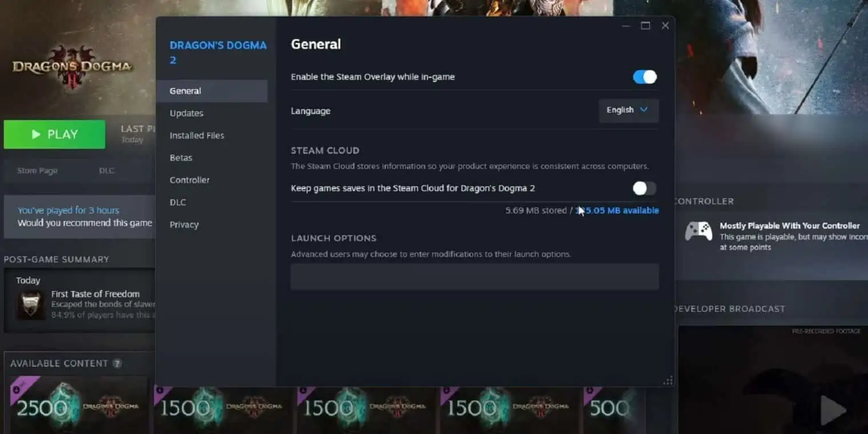The height and width of the screenshot is (434, 868).
Task: Click the Launch Options input field
Action: [x=475, y=276]
